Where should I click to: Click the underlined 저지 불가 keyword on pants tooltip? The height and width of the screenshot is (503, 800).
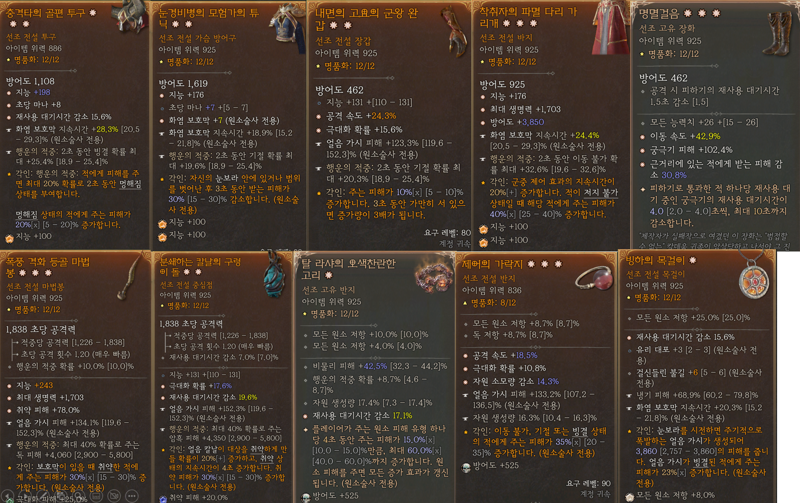601,193
